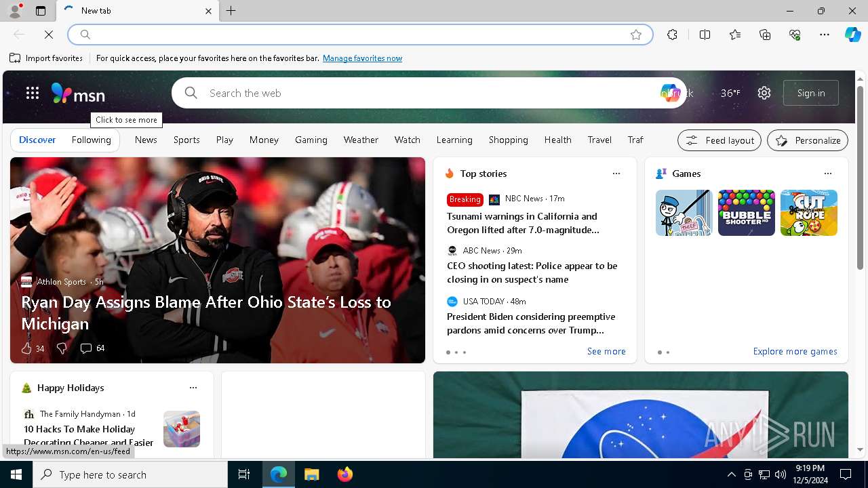Open the Health category

point(558,140)
